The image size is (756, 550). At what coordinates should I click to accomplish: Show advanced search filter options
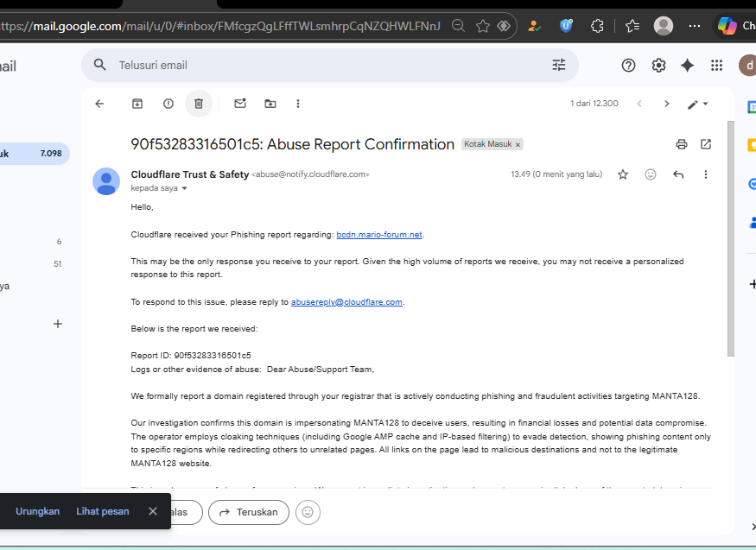pos(559,65)
